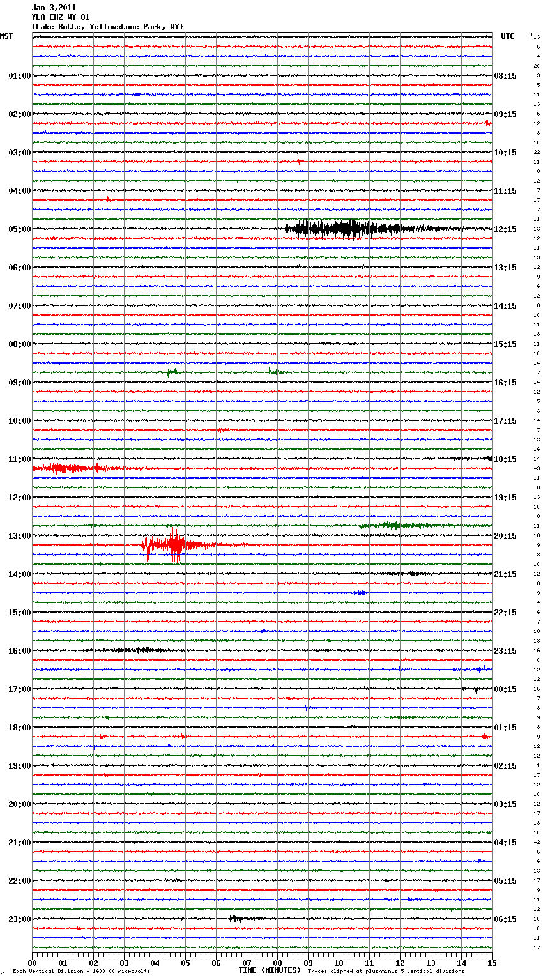Select the 03:00 MST hour label
This screenshot has width=543, height=980.
click(20, 153)
